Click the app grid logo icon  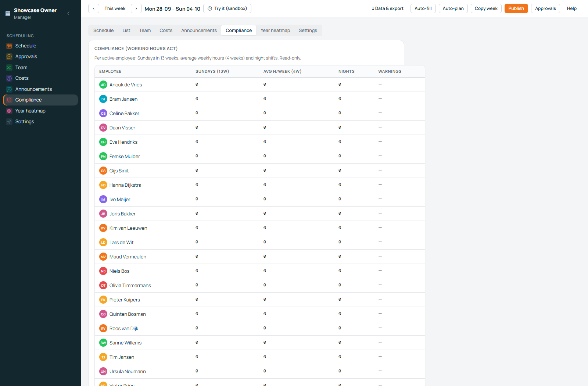8,14
